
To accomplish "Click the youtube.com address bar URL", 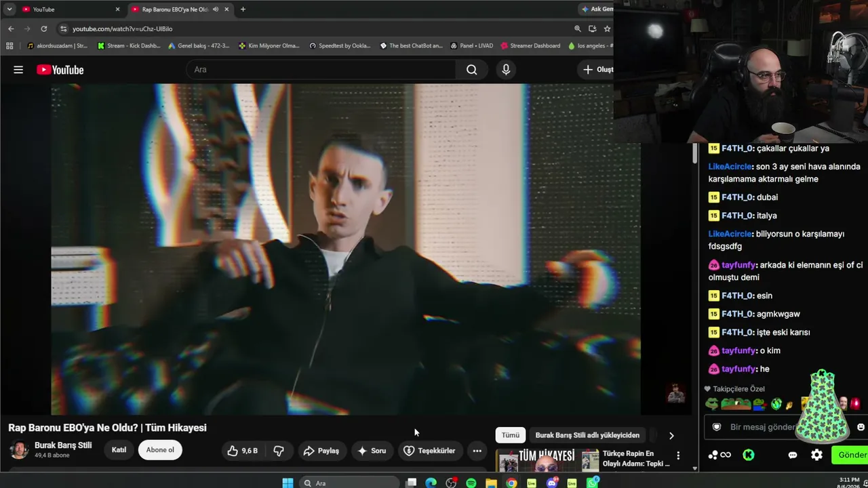I will [x=123, y=29].
